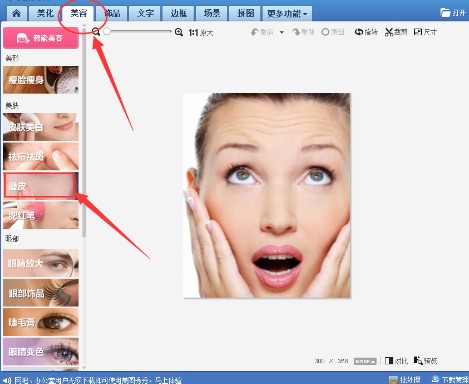This screenshot has width=469, height=384.
Task: Click the scrollbar down arrow in left panel
Action: 84,367
